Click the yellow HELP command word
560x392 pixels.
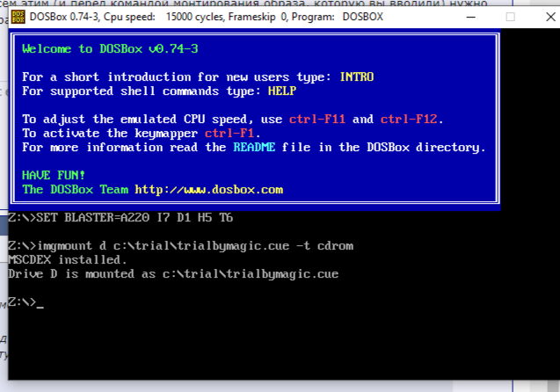point(282,91)
